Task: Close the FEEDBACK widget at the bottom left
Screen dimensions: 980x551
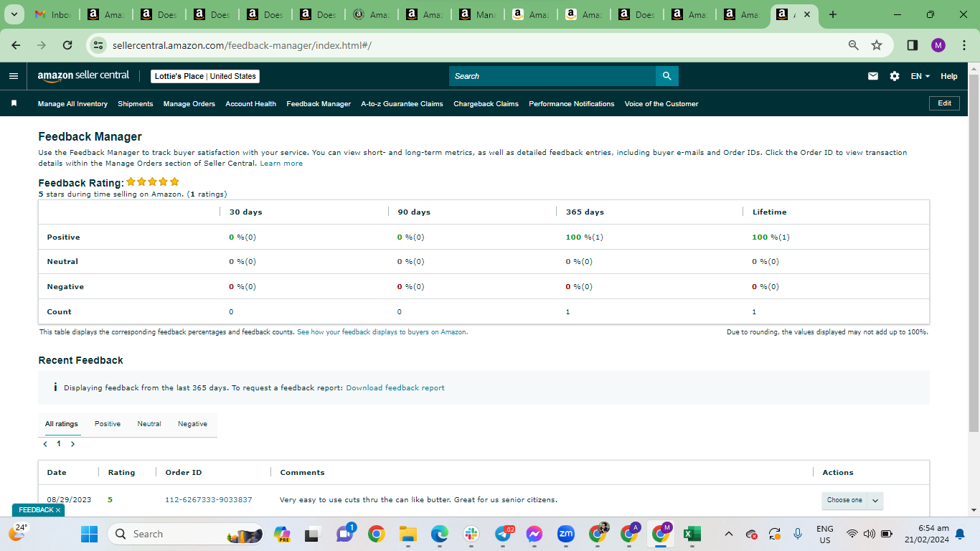Action: coord(58,510)
